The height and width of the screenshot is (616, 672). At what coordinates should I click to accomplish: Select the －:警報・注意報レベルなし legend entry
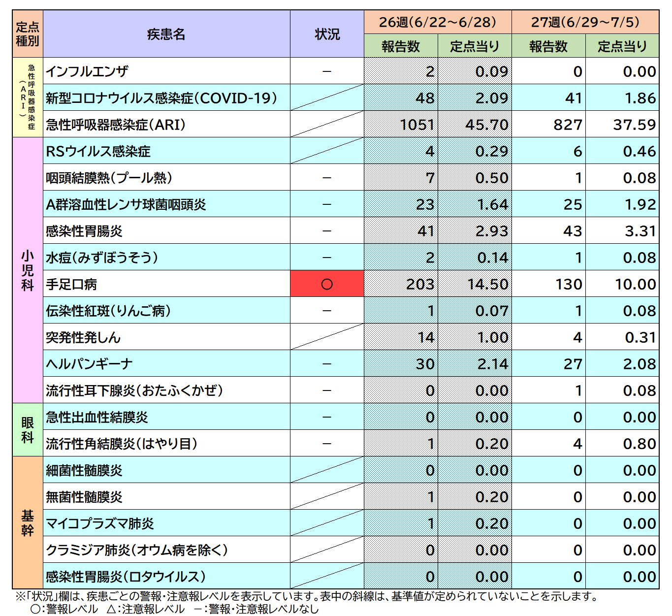(256, 609)
